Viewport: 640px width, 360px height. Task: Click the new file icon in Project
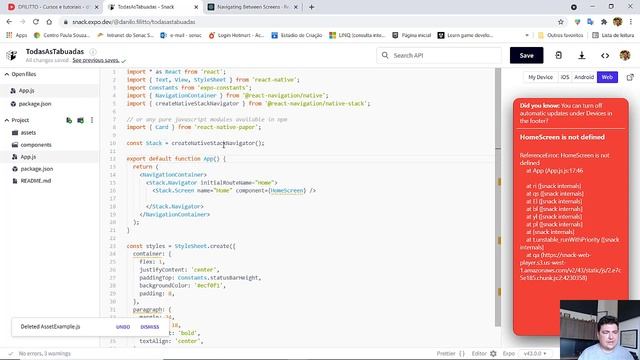[69, 120]
